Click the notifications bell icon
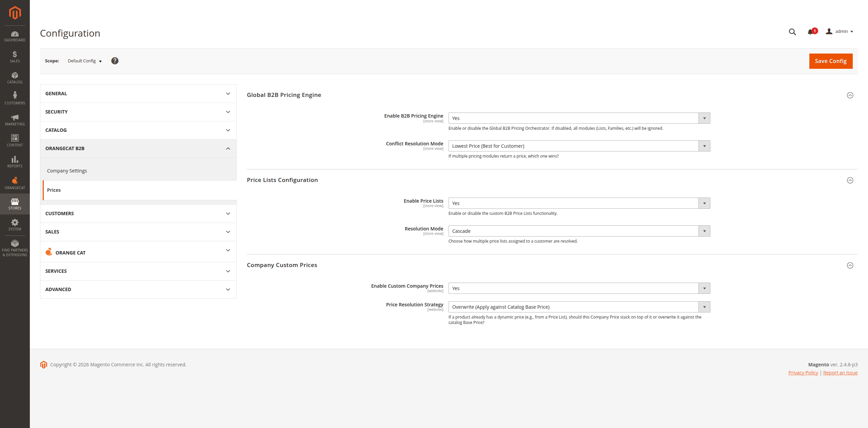The width and height of the screenshot is (868, 428). point(811,32)
